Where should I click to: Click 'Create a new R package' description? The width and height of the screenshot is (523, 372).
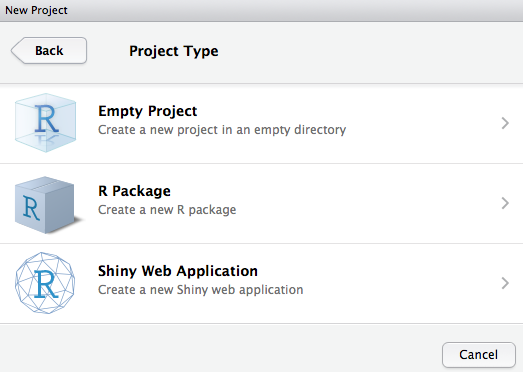(x=167, y=210)
